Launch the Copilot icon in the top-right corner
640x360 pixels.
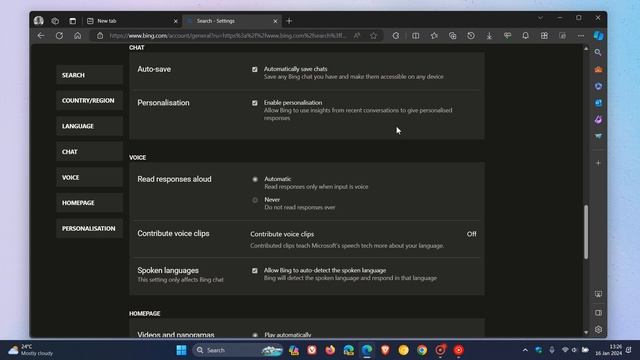pyautogui.click(x=598, y=36)
